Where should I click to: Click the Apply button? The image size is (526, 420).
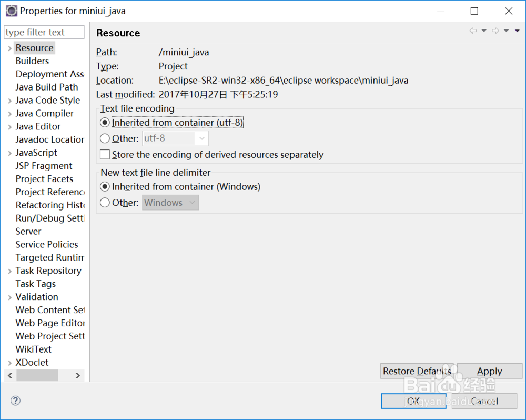489,371
